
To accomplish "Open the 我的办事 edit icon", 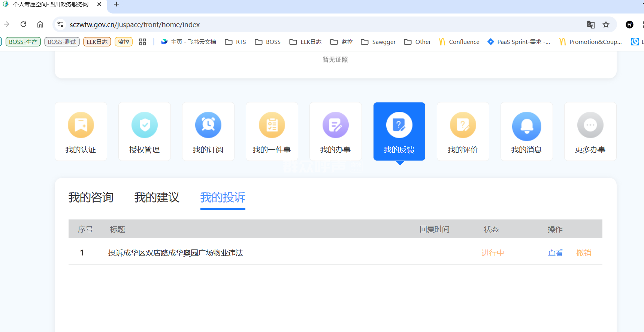I will pos(336,125).
